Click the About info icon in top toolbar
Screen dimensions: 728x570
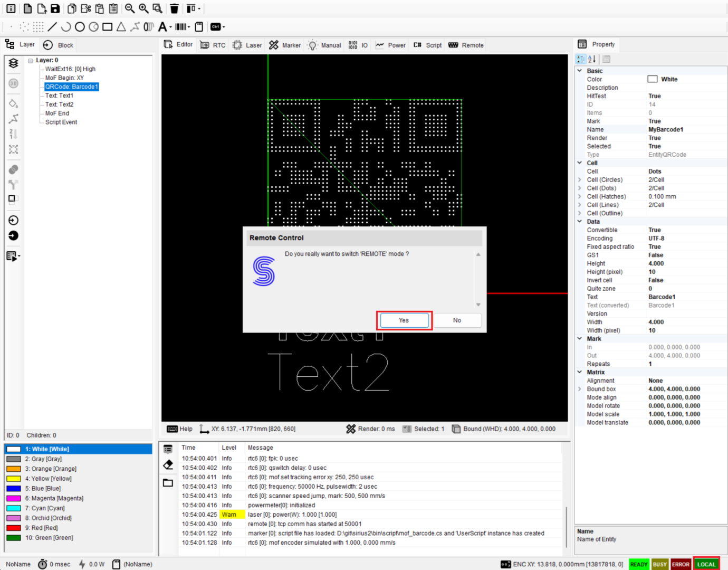11,8
